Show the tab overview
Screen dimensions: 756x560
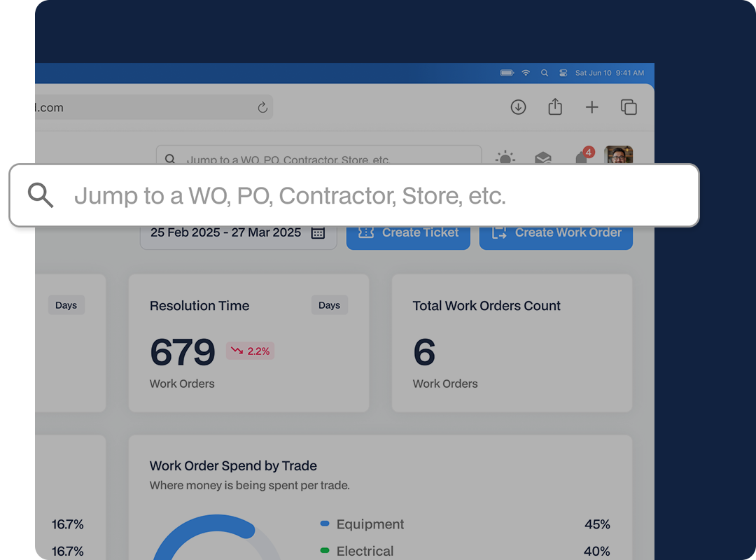click(629, 107)
